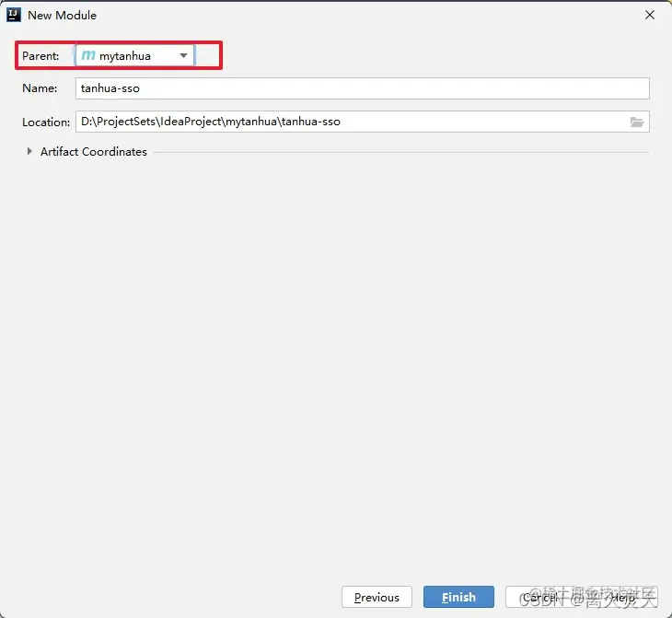Screen dimensions: 672x618
Task: Close the New Module window
Action: point(650,15)
